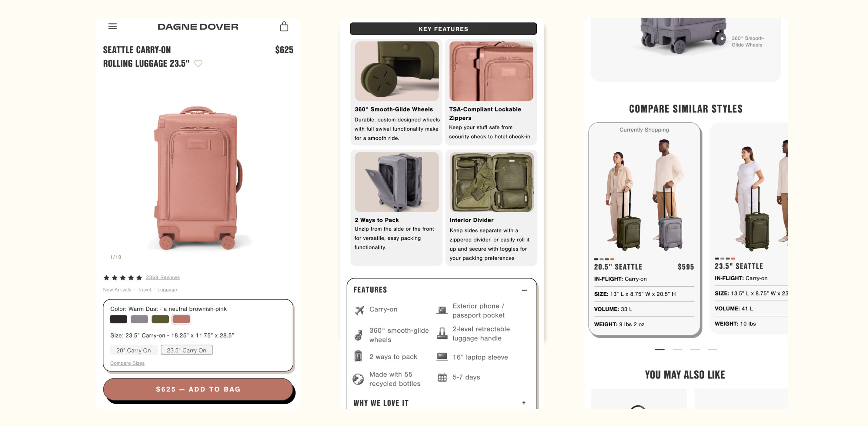Open the Luggage breadcrumb link
The width and height of the screenshot is (868, 426).
pyautogui.click(x=167, y=290)
